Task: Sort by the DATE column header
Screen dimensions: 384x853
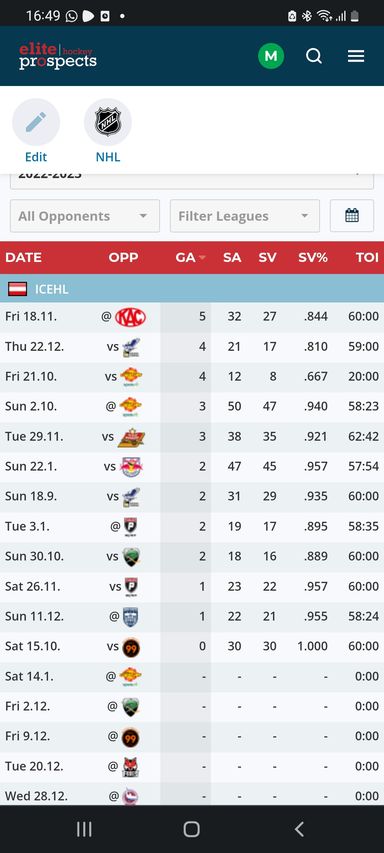Action: tap(23, 257)
